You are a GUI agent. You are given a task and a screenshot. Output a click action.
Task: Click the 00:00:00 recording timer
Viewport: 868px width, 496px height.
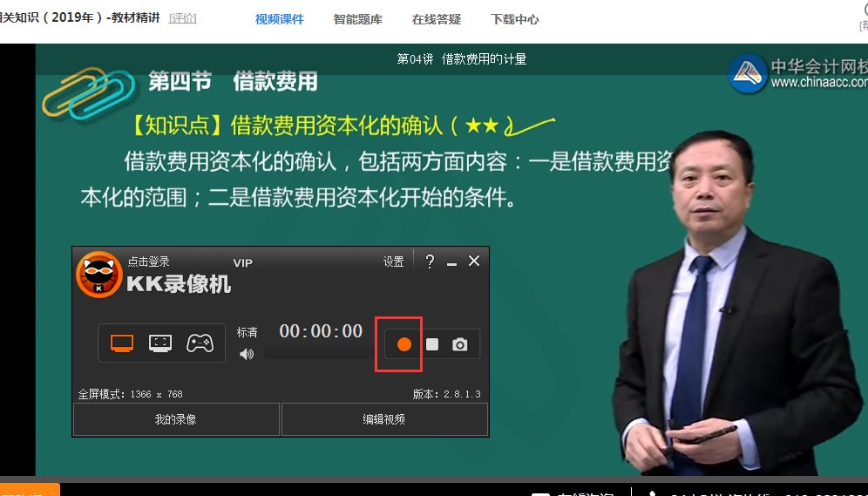coord(321,331)
